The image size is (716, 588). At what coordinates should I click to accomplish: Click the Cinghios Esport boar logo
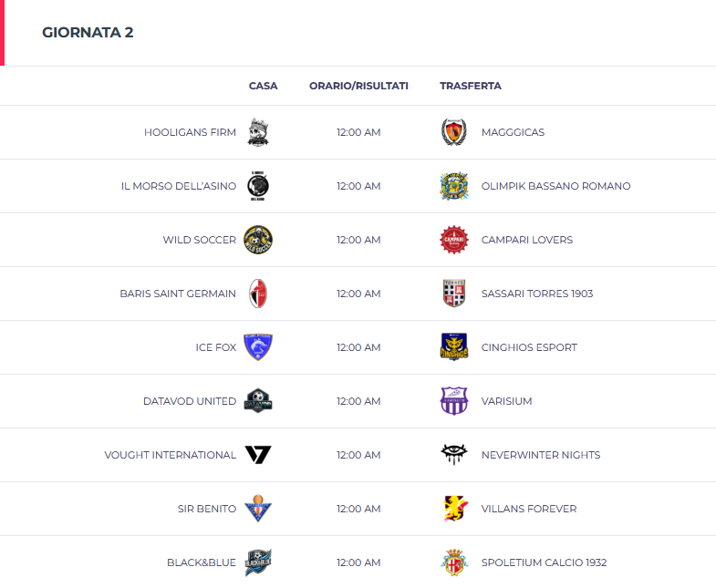[x=454, y=347]
